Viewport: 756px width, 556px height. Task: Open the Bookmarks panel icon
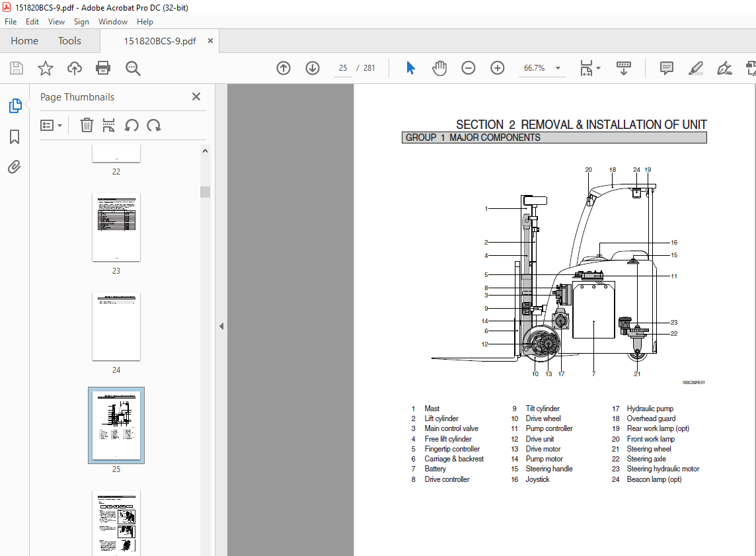click(15, 137)
